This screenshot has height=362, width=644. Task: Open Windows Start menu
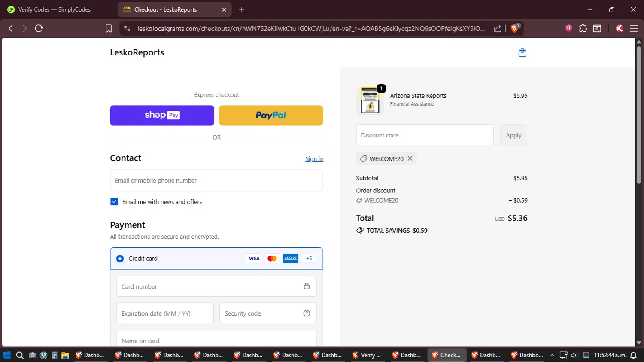click(x=6, y=355)
